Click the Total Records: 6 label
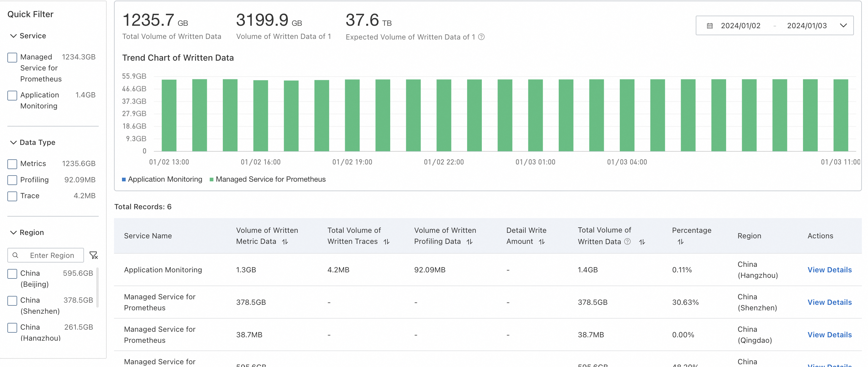Viewport: 868px width, 367px height. [x=143, y=207]
